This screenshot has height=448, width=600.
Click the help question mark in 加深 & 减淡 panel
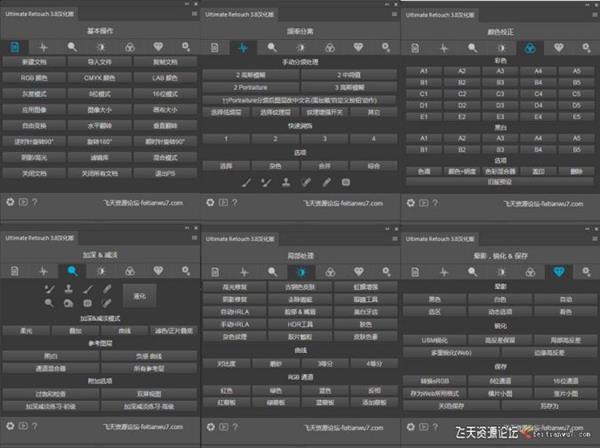point(35,427)
